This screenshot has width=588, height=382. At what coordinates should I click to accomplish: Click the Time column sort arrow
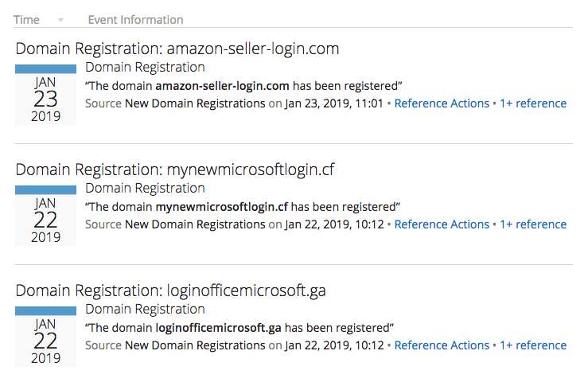pyautogui.click(x=61, y=20)
